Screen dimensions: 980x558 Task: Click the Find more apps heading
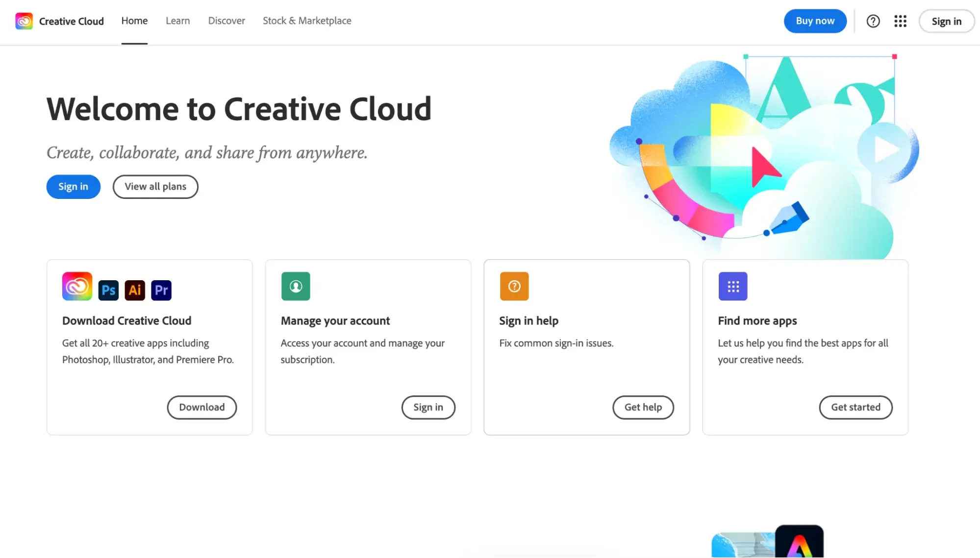point(757,321)
